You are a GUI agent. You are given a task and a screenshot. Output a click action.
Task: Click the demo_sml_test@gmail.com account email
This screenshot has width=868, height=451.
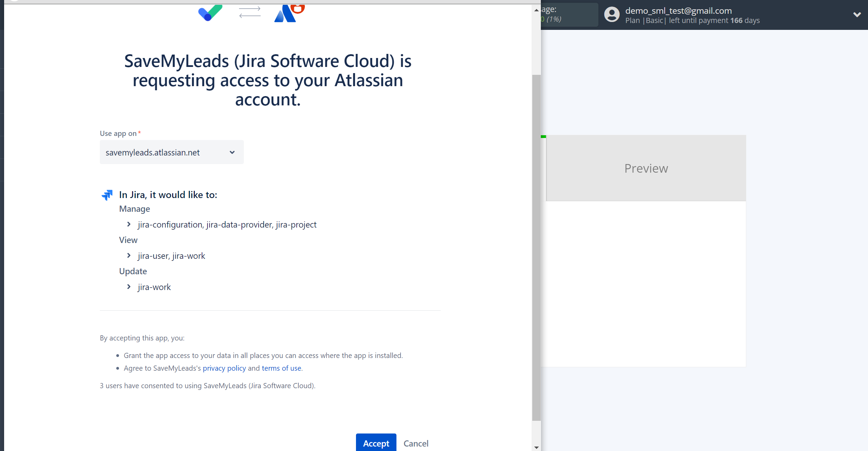coord(678,11)
